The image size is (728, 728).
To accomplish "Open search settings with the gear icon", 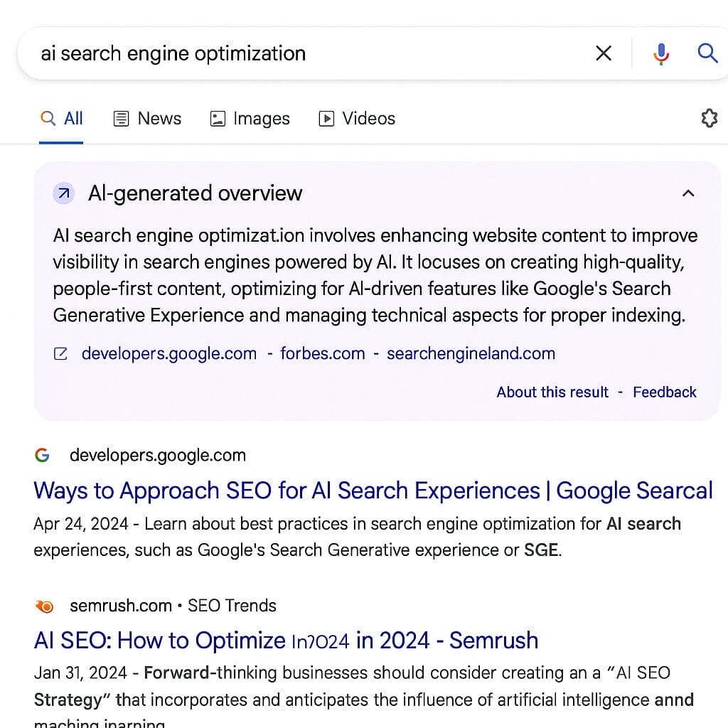I will (x=709, y=118).
